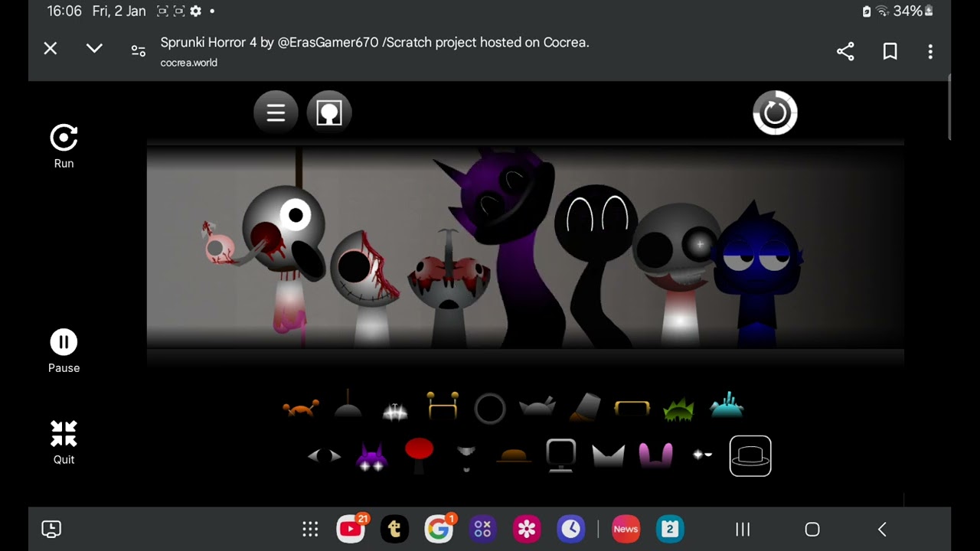Share the page via share icon
980x551 pixels.
(x=845, y=51)
